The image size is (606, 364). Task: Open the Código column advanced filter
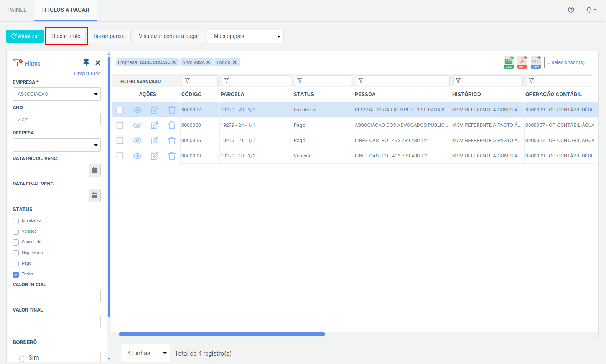(x=200, y=81)
